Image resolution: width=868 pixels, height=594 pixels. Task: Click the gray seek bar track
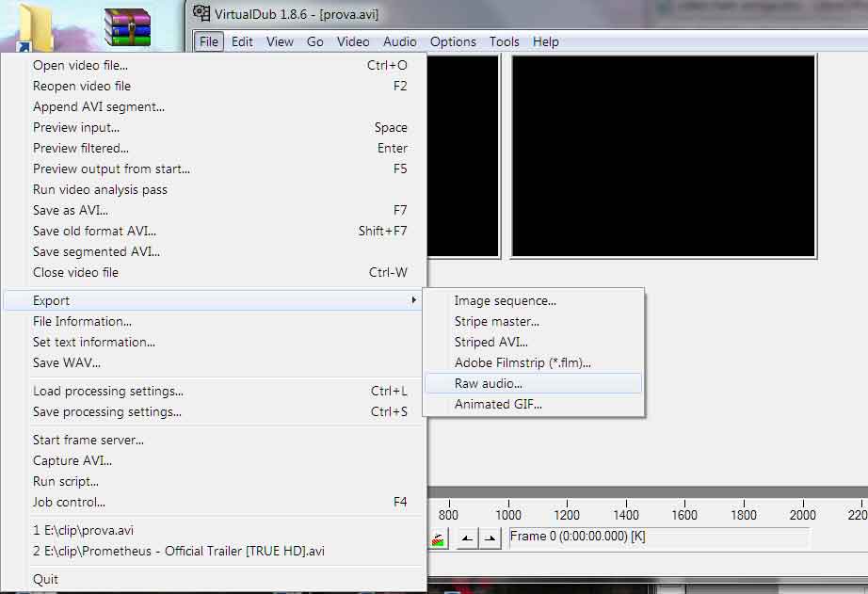pos(648,492)
